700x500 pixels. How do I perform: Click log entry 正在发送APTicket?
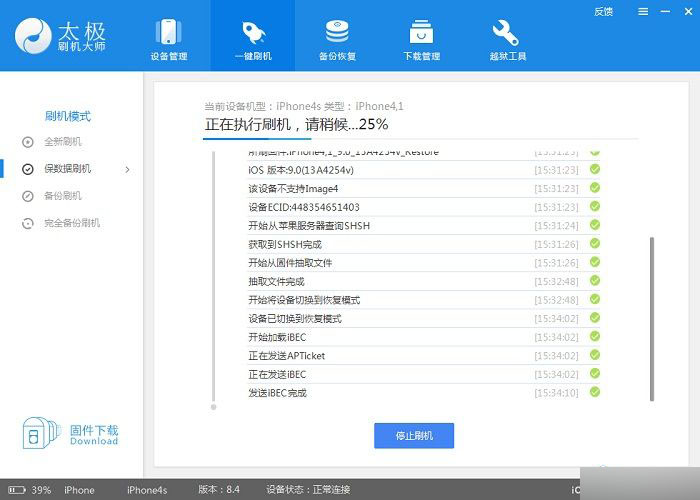[287, 356]
